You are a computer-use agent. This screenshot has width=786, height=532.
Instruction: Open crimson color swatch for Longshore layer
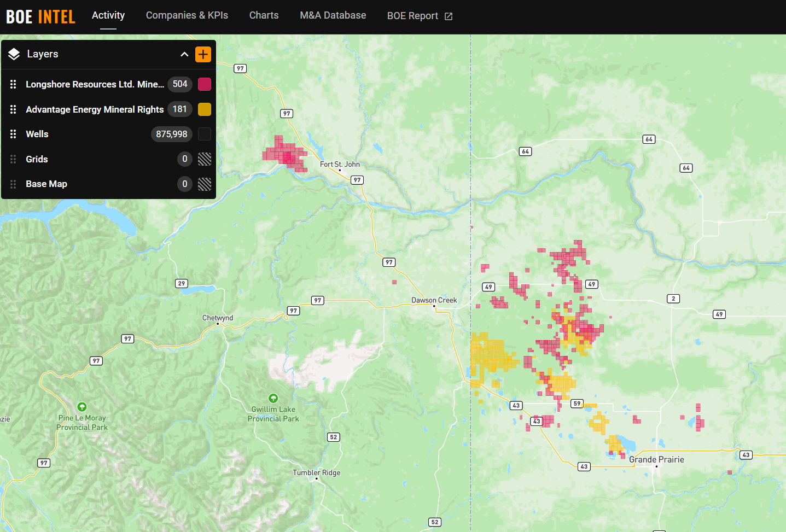coord(205,84)
